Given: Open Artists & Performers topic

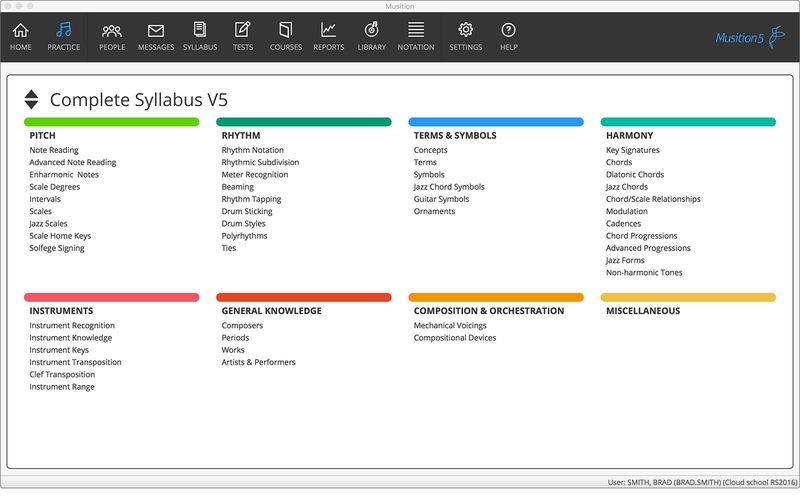Looking at the screenshot, I should tap(259, 362).
